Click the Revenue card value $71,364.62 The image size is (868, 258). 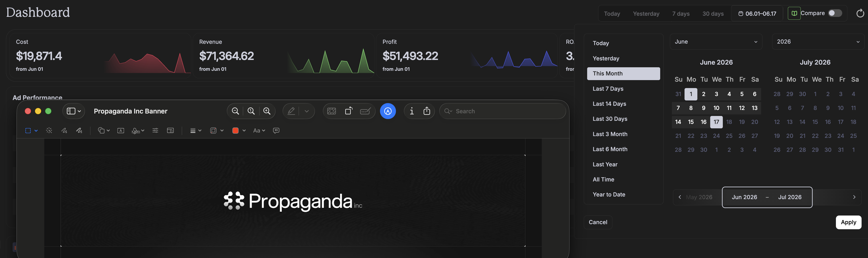pyautogui.click(x=226, y=56)
